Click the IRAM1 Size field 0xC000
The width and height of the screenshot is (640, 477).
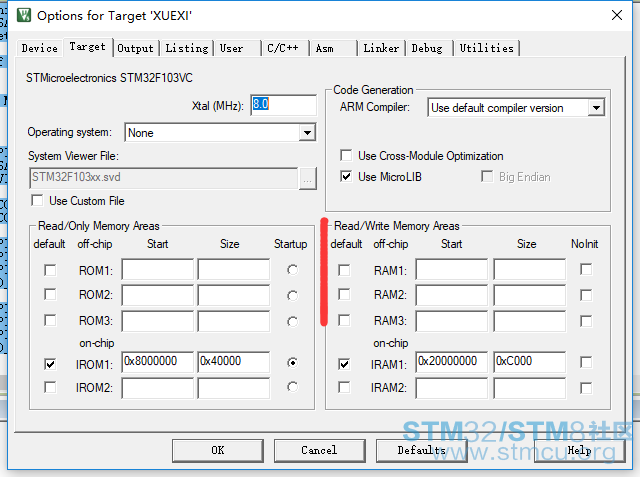coord(530,362)
